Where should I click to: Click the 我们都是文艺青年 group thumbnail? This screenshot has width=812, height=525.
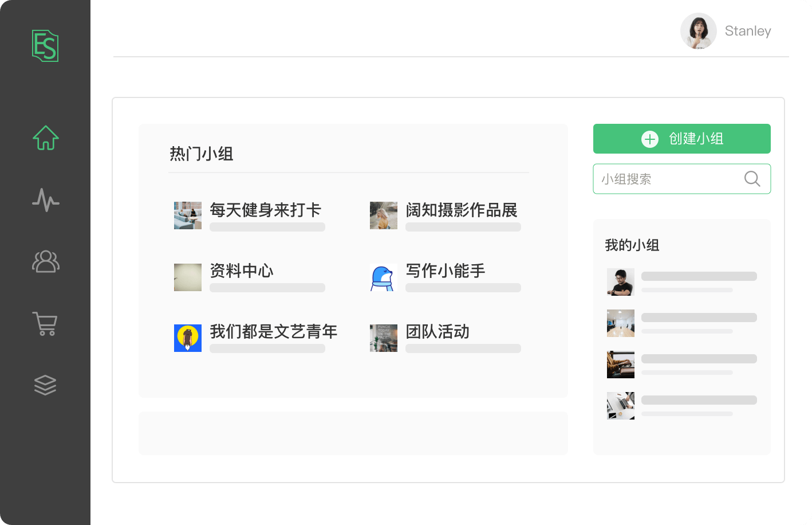[x=187, y=338]
